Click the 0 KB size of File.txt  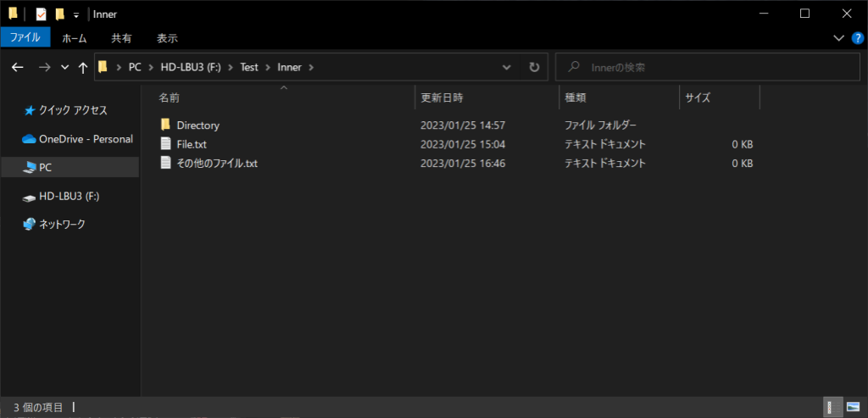[x=743, y=144]
